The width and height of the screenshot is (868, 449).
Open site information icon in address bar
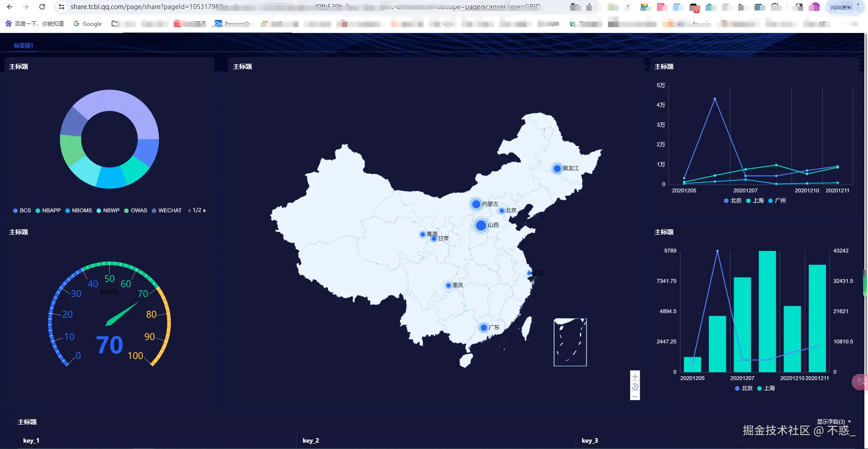tap(62, 7)
